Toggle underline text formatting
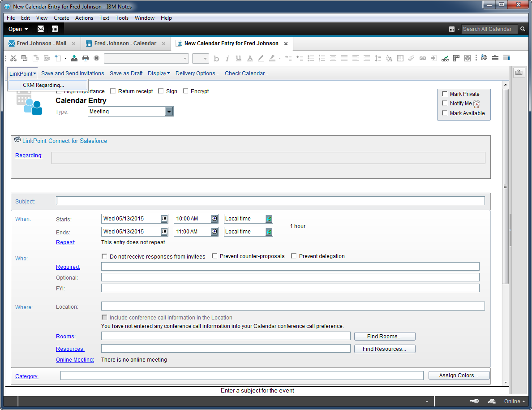The height and width of the screenshot is (410, 532). coord(239,58)
